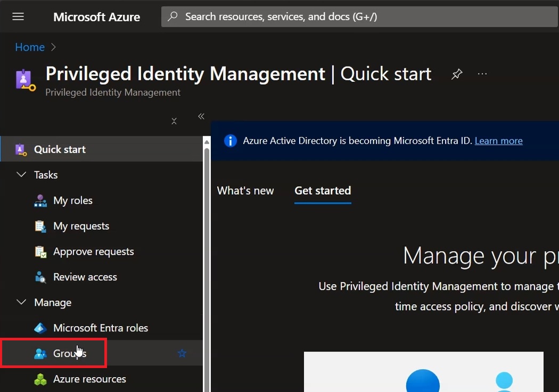Collapse the Manage section chevron

[21, 302]
